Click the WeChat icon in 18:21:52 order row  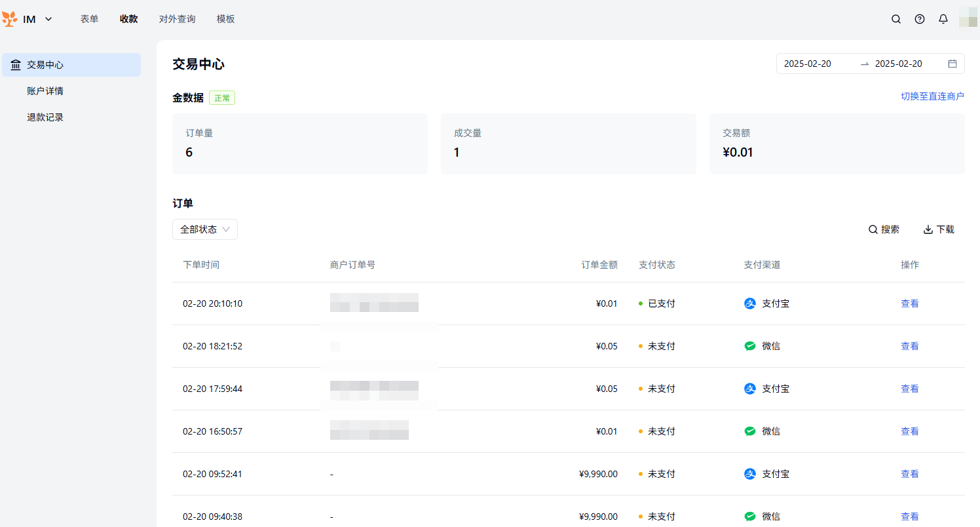[750, 346]
